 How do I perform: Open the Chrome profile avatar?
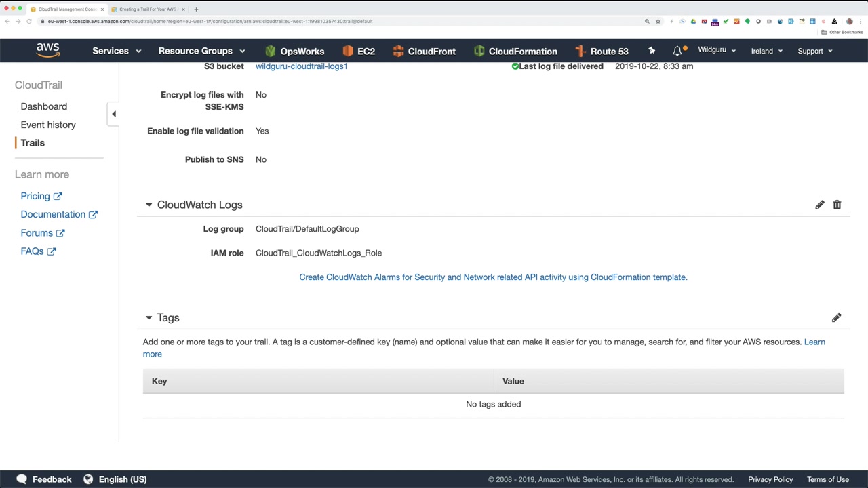coord(850,21)
